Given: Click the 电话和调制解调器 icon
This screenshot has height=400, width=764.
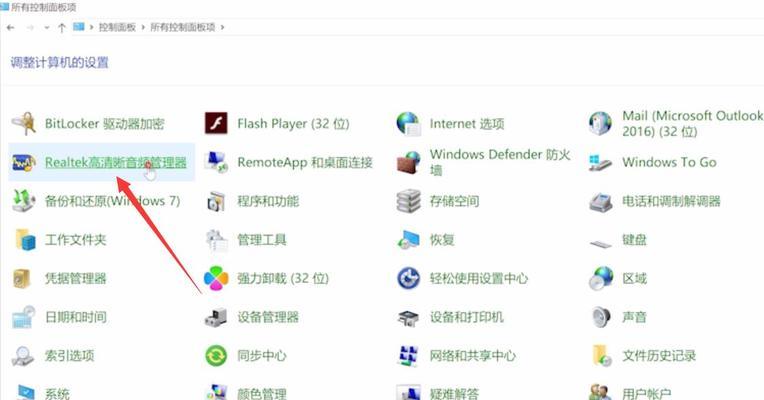Looking at the screenshot, I should [x=600, y=201].
